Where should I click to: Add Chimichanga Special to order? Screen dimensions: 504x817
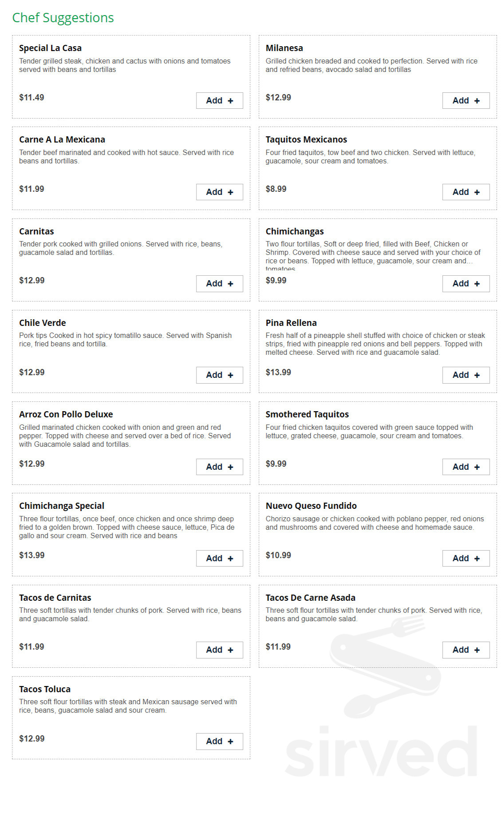point(220,559)
